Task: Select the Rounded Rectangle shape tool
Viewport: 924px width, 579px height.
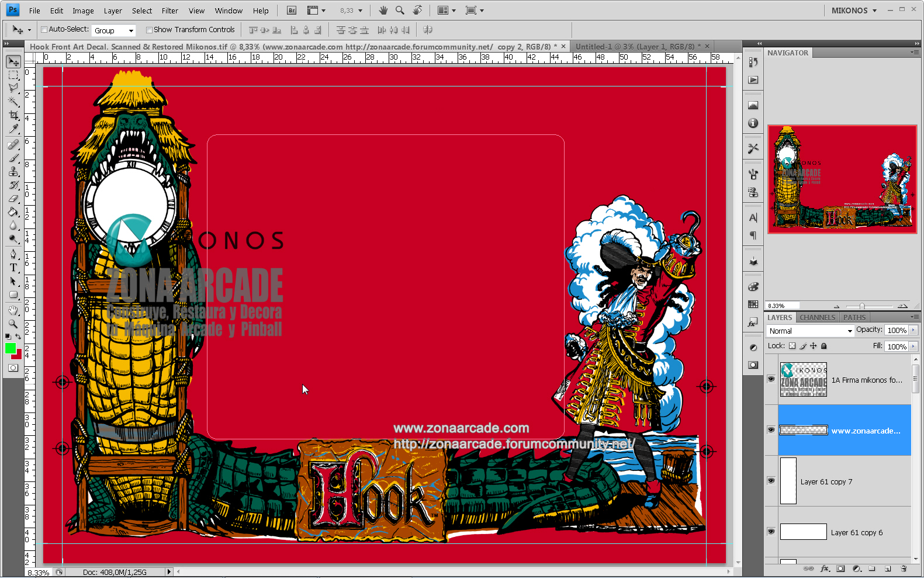Action: 13,294
